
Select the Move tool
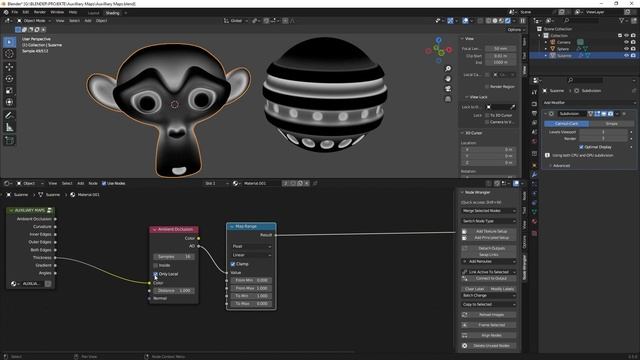coord(9,67)
